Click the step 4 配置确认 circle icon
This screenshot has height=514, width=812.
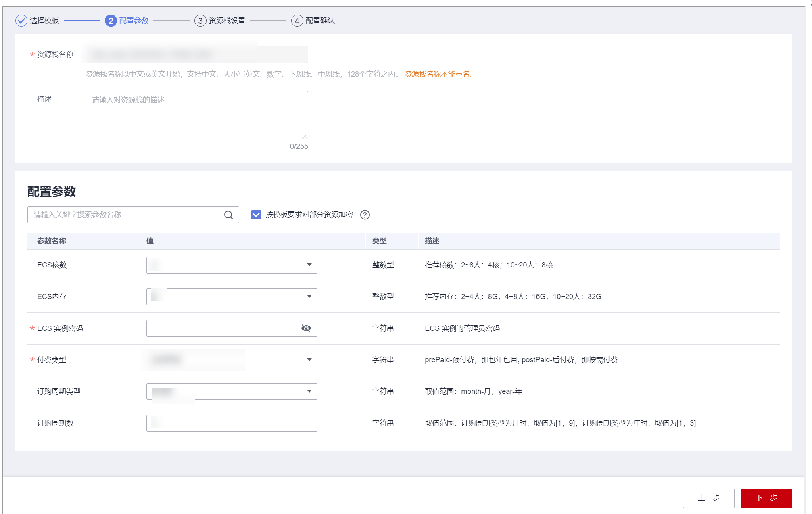(x=297, y=21)
